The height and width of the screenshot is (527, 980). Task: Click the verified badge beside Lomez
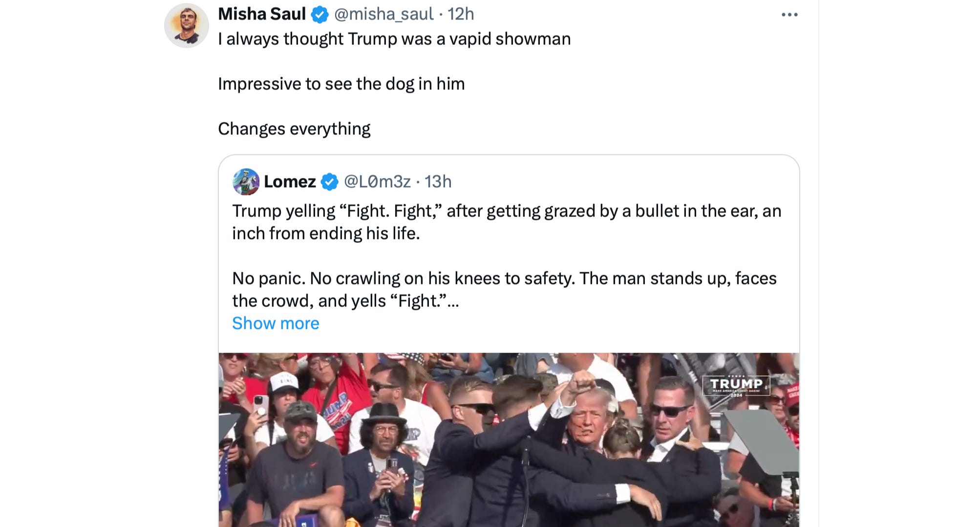point(330,182)
